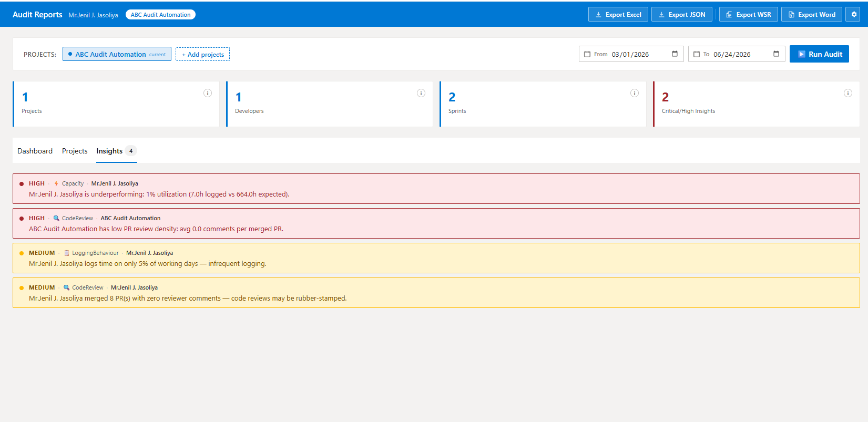The height and width of the screenshot is (422, 868).
Task: Click the play icon in Run Audit
Action: [802, 54]
